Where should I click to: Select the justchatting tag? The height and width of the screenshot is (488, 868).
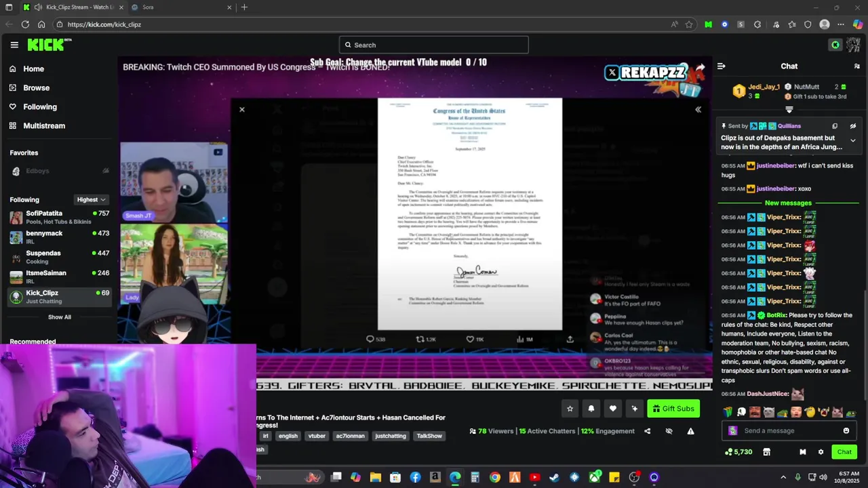pos(391,436)
